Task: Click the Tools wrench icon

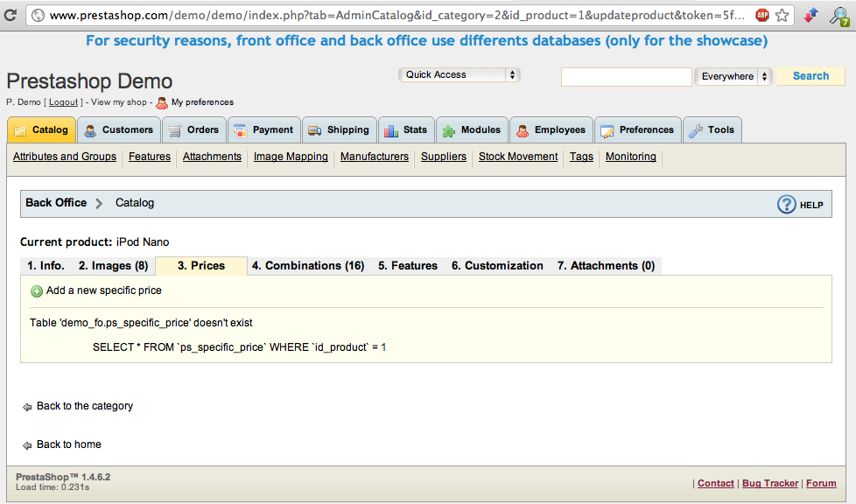Action: (x=696, y=131)
